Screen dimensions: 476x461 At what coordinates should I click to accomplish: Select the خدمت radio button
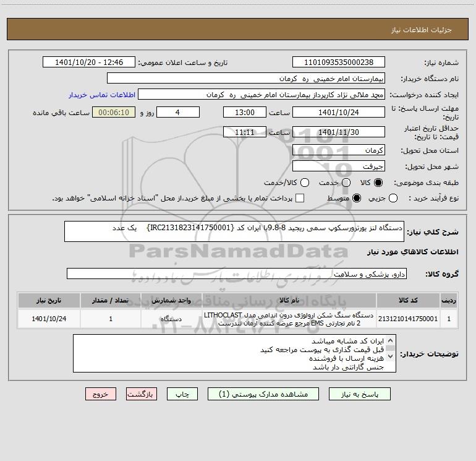[x=346, y=183]
